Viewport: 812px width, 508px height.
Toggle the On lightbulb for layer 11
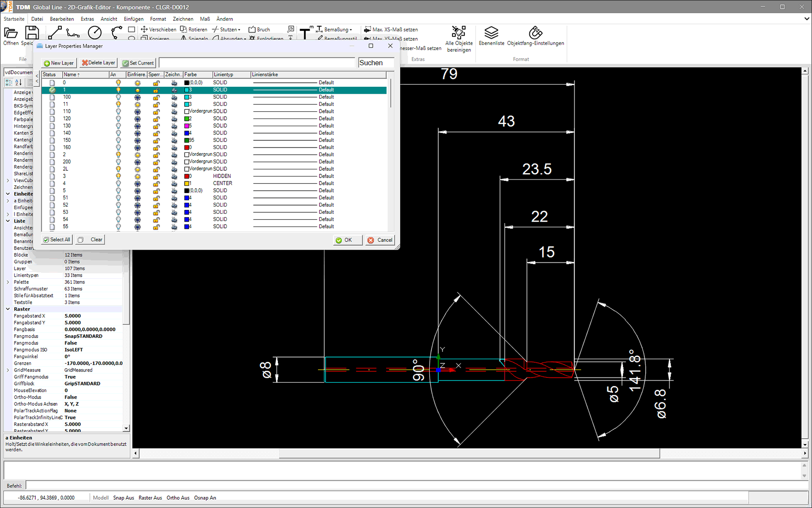118,104
